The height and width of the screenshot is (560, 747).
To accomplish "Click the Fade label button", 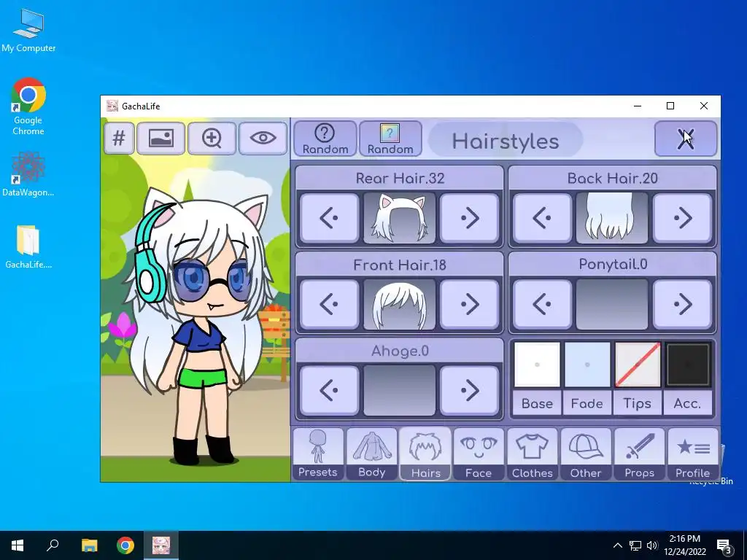I will point(587,403).
